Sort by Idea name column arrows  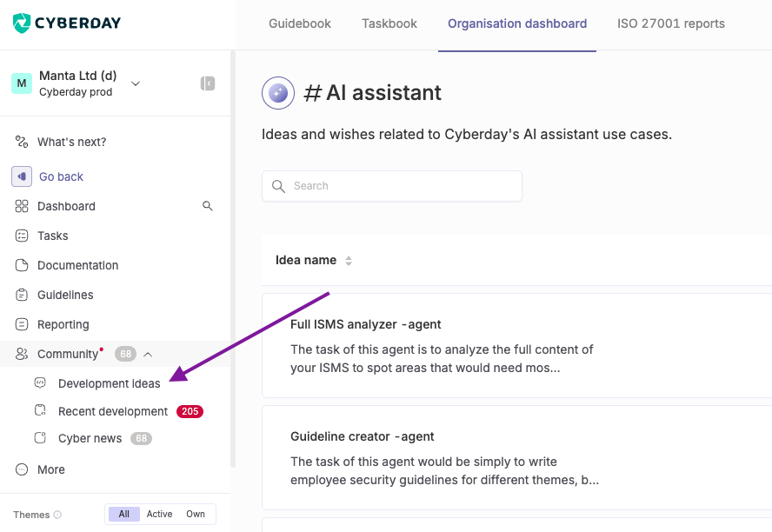349,261
